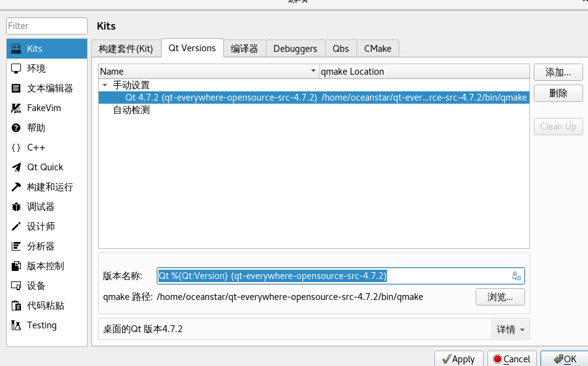
Task: Switch to the Debuggers tab
Action: (295, 48)
